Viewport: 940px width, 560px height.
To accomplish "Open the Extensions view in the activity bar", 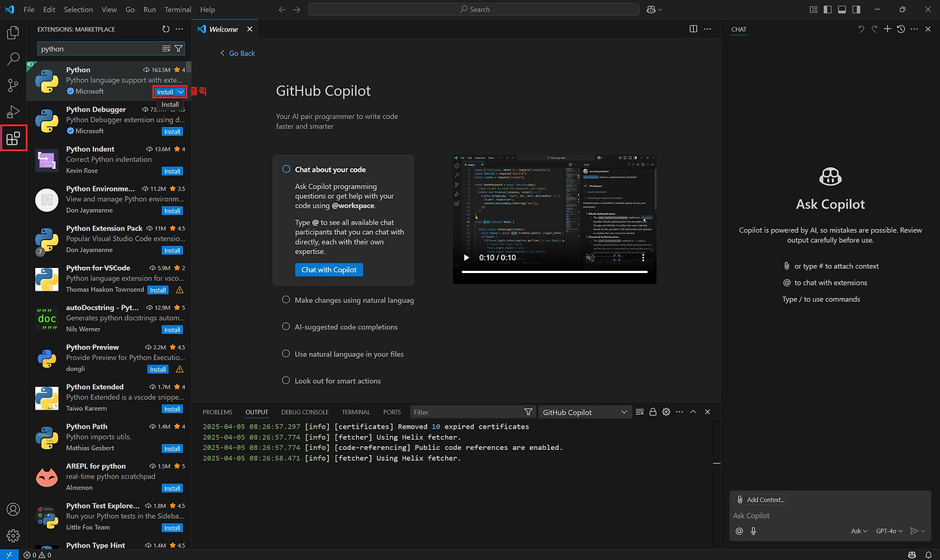I will [14, 137].
